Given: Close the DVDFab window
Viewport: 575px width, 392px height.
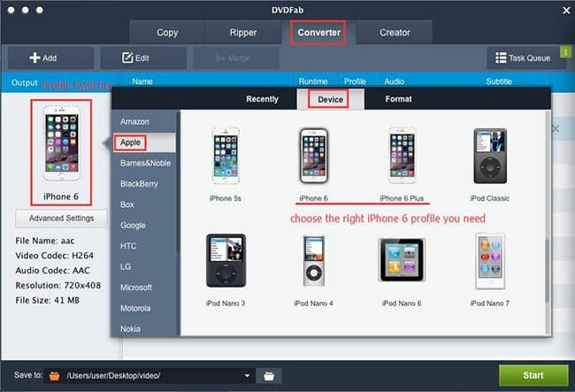Looking at the screenshot, I should pyautogui.click(x=566, y=11).
